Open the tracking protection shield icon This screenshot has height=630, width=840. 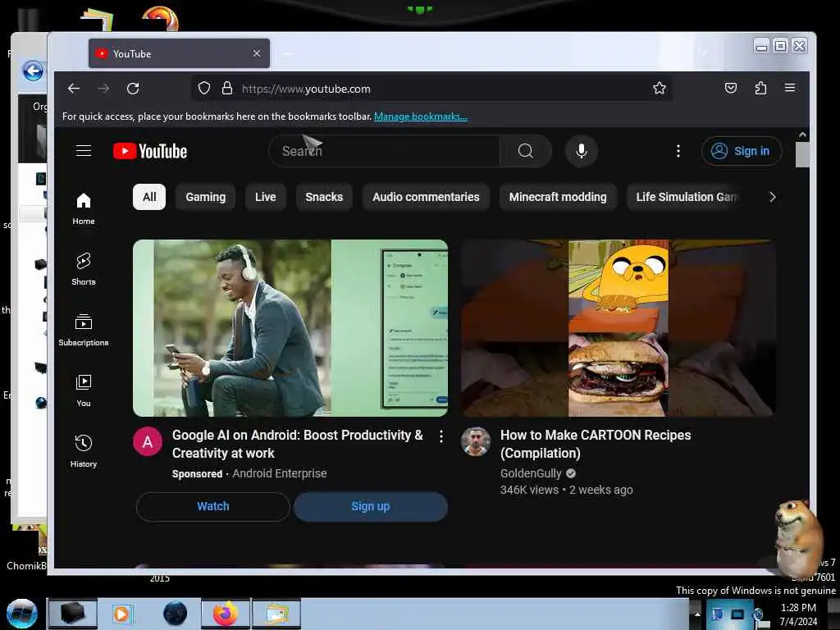click(x=204, y=88)
